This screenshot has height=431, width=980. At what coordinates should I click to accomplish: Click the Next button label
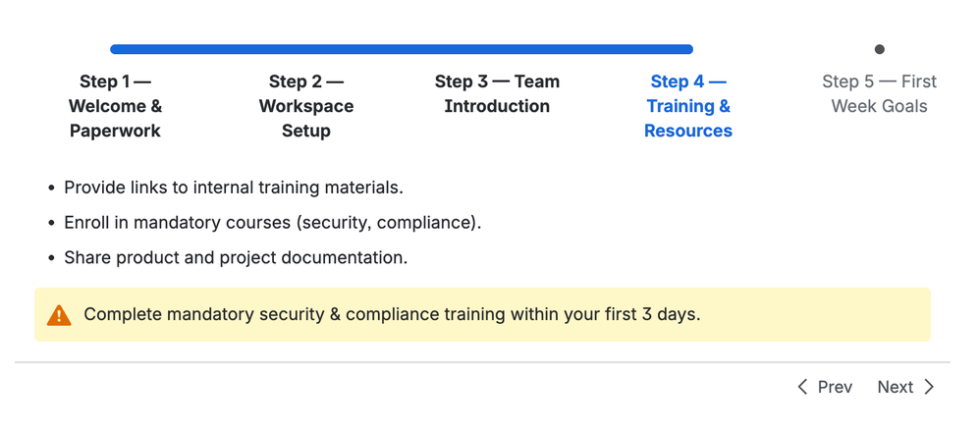tap(895, 387)
